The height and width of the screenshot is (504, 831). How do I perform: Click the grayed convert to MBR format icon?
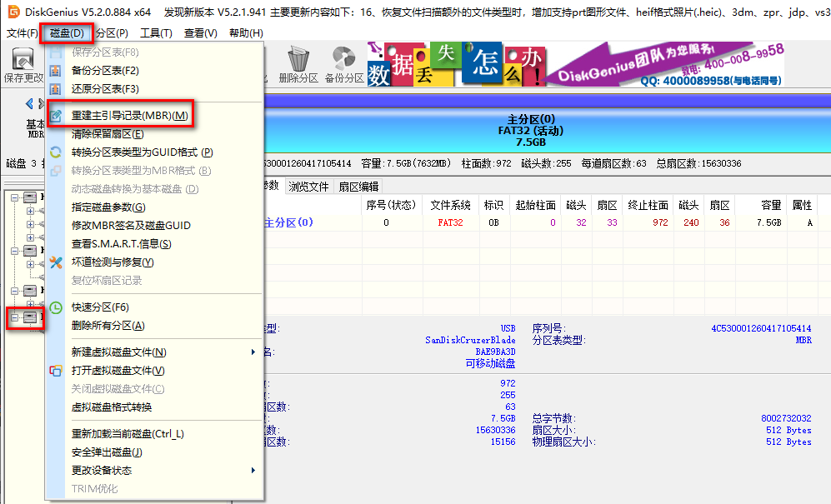[56, 171]
